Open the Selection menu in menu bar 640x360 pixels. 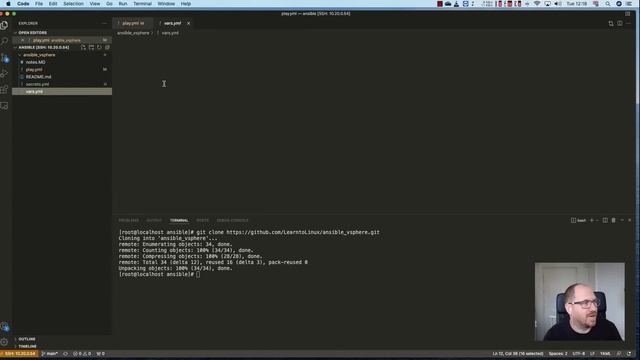(x=73, y=4)
